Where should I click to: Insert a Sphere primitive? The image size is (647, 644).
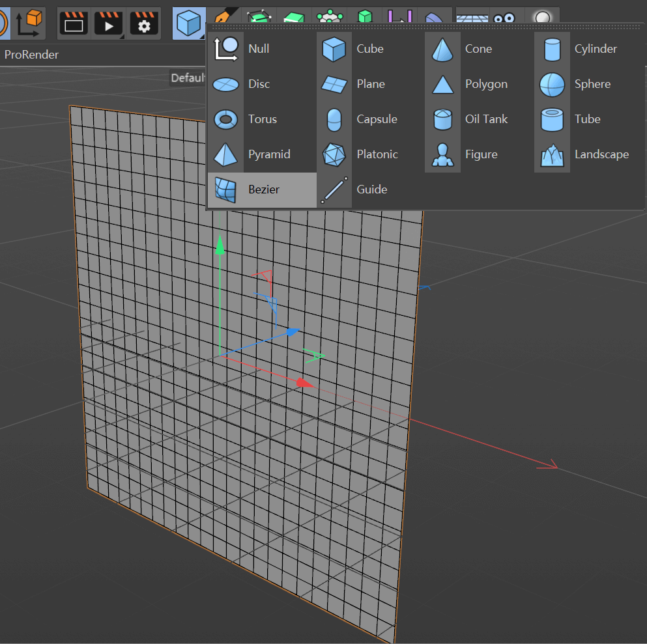589,84
